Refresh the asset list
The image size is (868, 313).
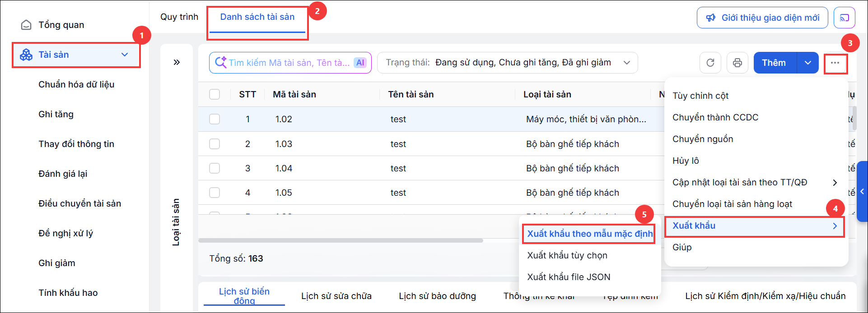pos(710,63)
